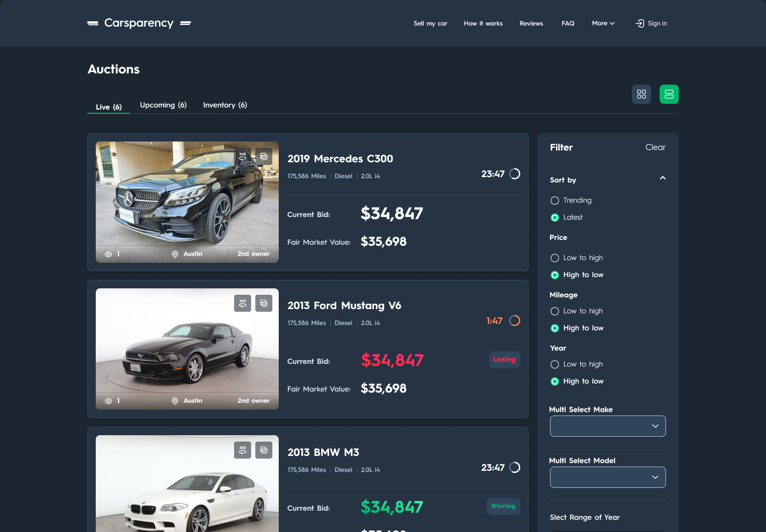Viewport: 766px width, 532px height.
Task: Open the Upcoming (6) tab
Action: coord(163,105)
